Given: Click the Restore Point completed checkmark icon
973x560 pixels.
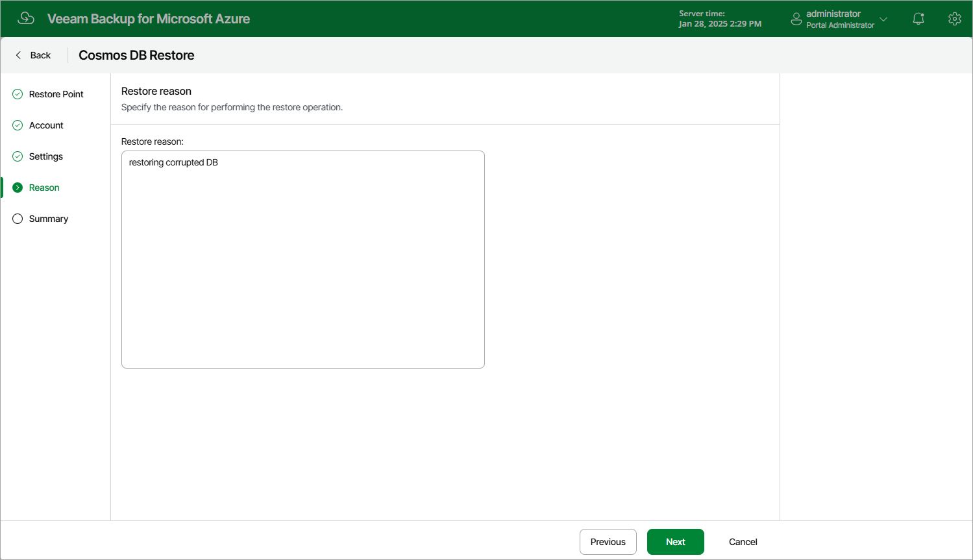Looking at the screenshot, I should click(x=18, y=94).
